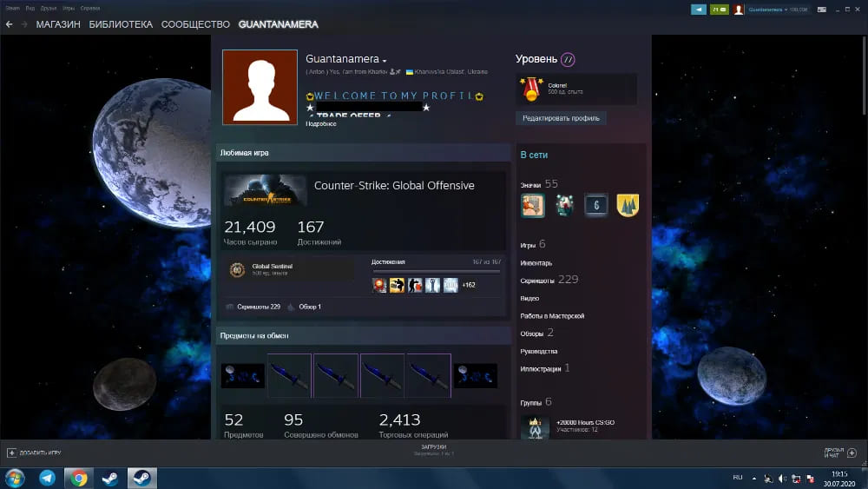
Task: Open Иллюстрации 1 artwork link
Action: coord(545,368)
